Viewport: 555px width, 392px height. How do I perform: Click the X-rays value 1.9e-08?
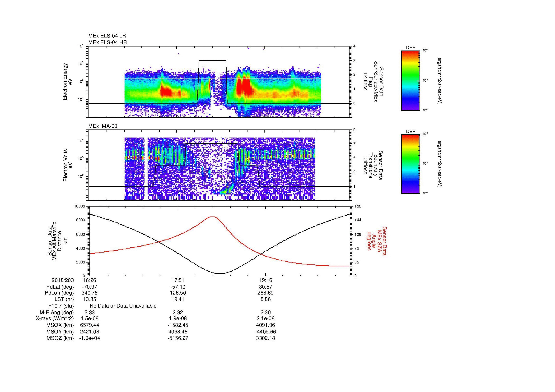coord(178,318)
